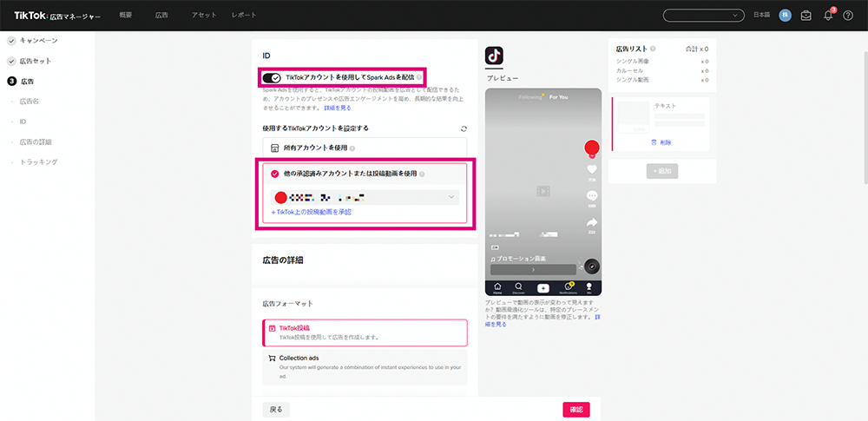Open the help question mark icon

847,16
